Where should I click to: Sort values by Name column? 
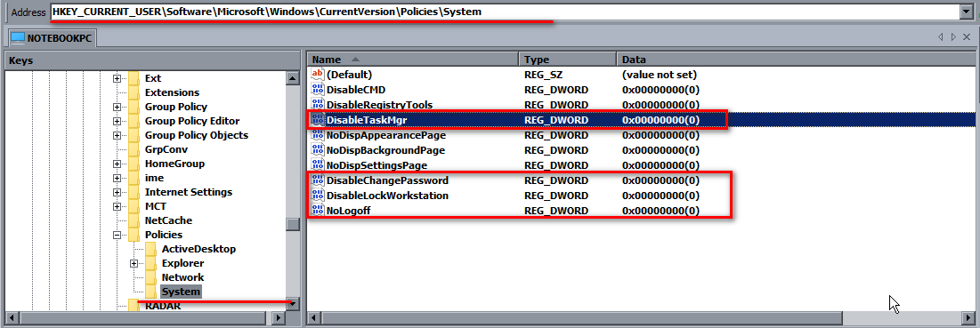click(412, 60)
